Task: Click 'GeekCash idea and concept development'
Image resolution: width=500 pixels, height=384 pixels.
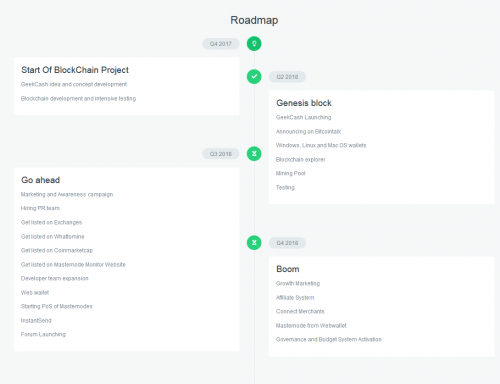Action: click(x=74, y=84)
